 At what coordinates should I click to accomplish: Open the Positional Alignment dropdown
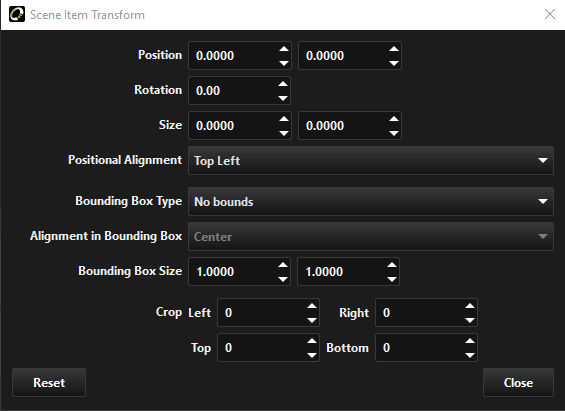pos(371,161)
